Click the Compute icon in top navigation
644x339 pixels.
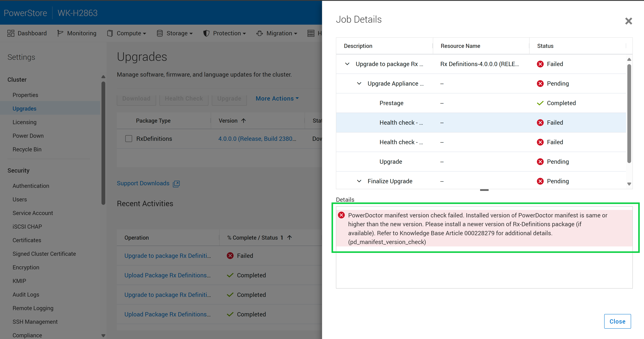(110, 33)
